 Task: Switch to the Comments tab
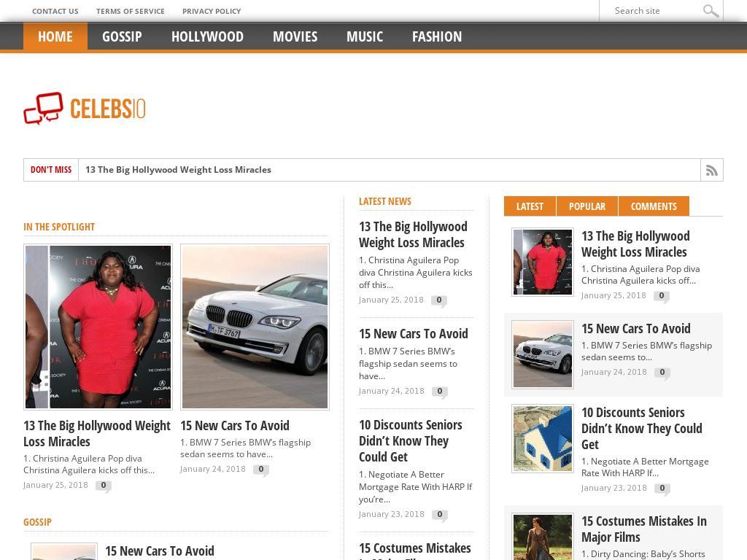click(x=654, y=206)
